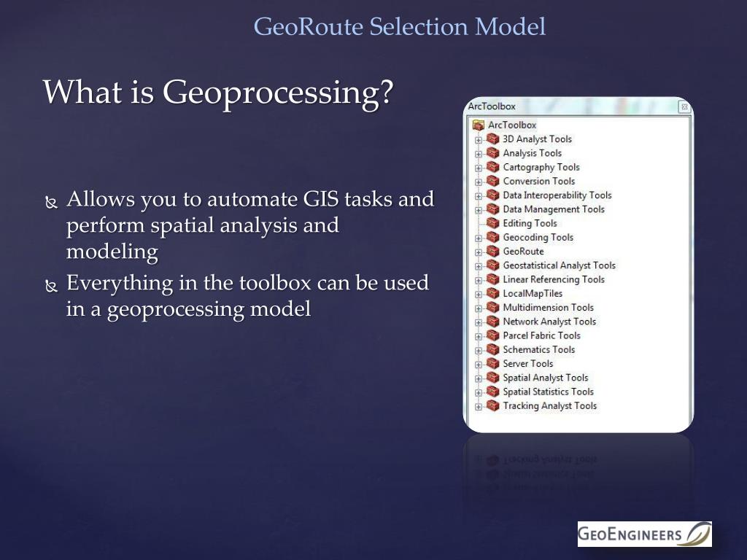Click the Editing Tools toolbox icon
Image resolution: width=747 pixels, height=560 pixels.
[x=492, y=223]
